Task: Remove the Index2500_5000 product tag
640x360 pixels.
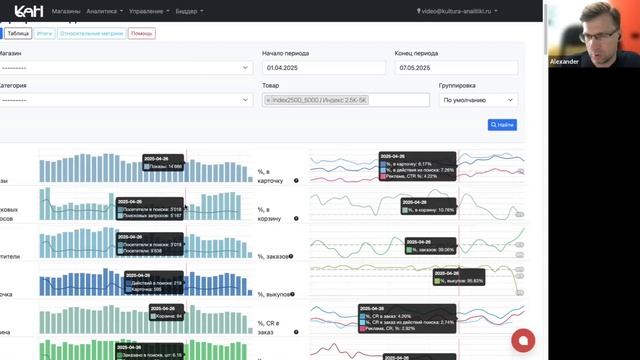Action: point(268,100)
